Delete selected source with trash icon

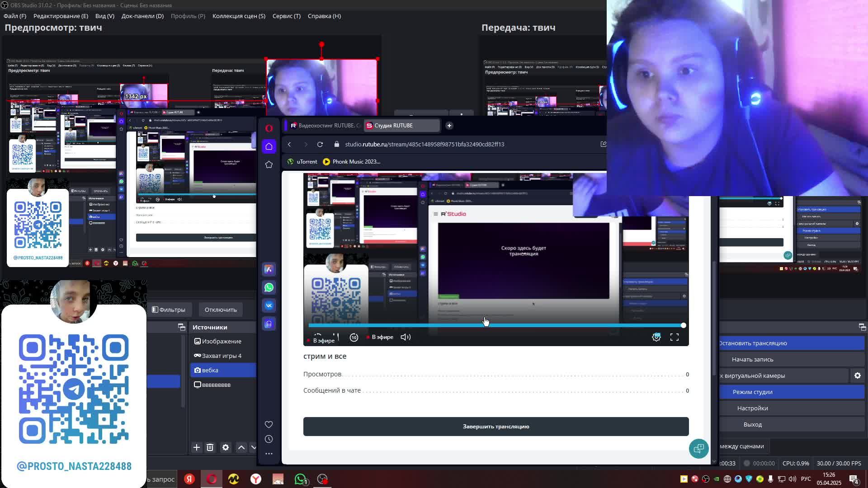210,447
